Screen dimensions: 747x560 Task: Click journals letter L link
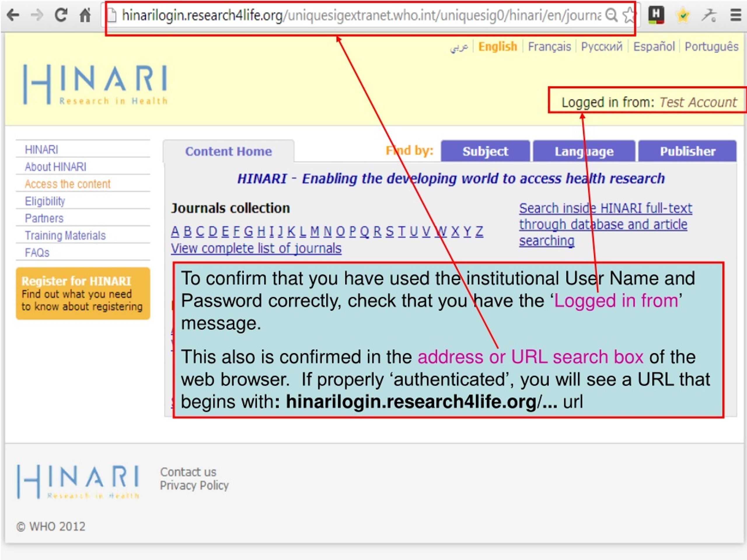point(303,232)
